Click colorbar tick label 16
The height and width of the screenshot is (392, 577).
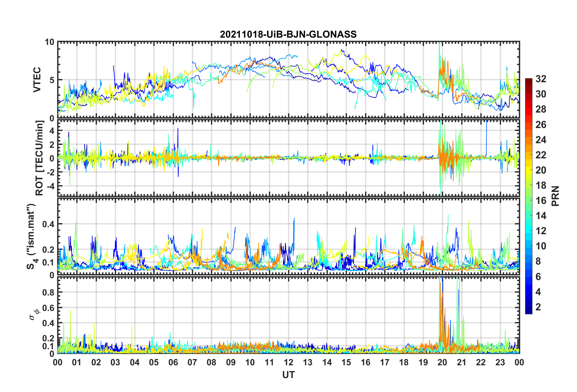(x=541, y=201)
